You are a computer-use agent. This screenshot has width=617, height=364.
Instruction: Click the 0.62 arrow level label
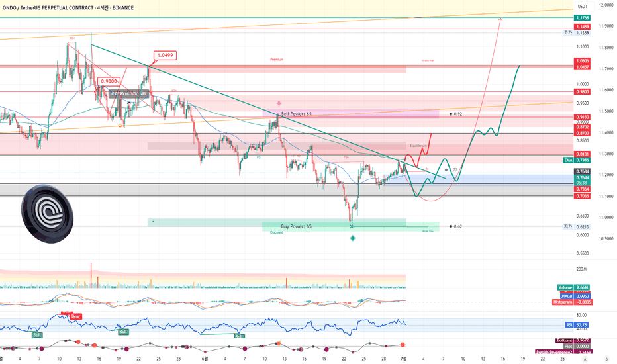[x=455, y=226]
